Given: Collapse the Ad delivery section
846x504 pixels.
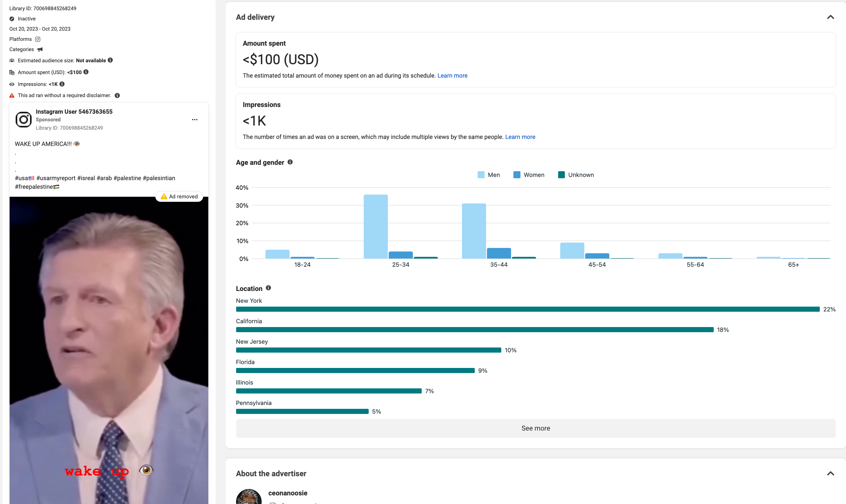Looking at the screenshot, I should coord(830,17).
